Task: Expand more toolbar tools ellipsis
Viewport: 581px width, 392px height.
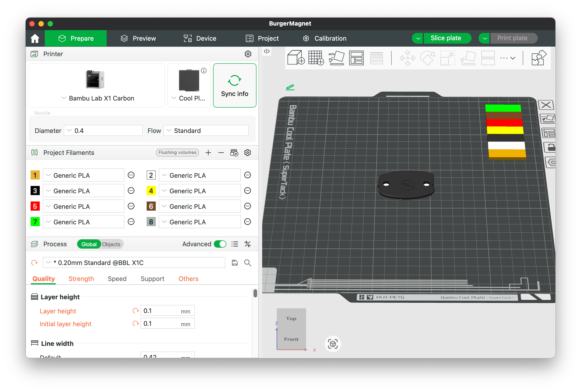Action: [x=507, y=58]
